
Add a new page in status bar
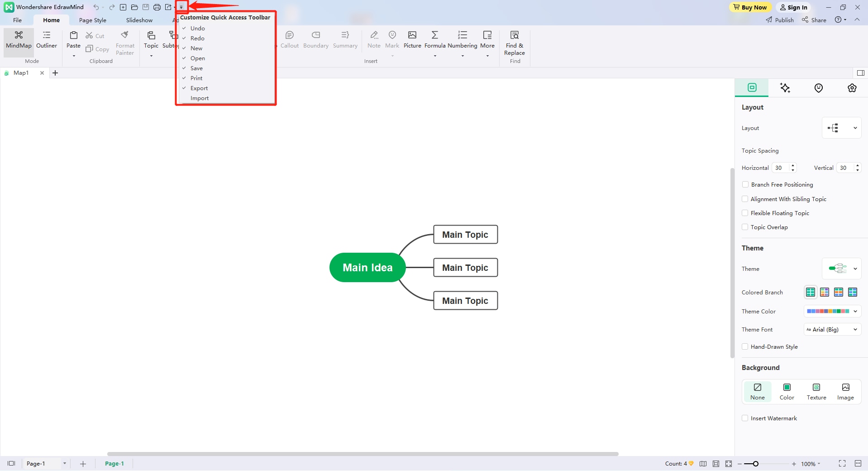(x=83, y=464)
